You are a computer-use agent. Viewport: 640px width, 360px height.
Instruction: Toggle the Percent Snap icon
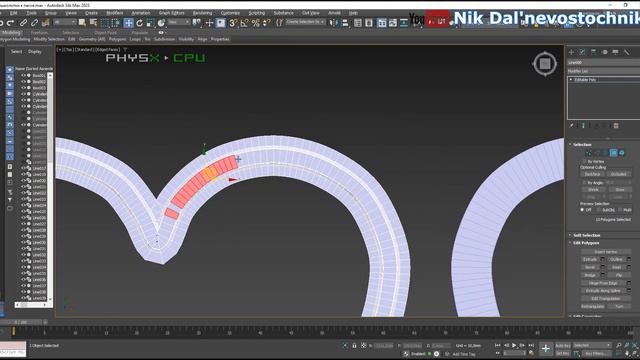click(x=256, y=23)
